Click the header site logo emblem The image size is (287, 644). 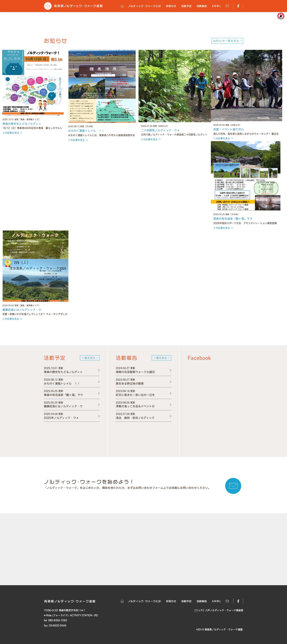pyautogui.click(x=48, y=6)
